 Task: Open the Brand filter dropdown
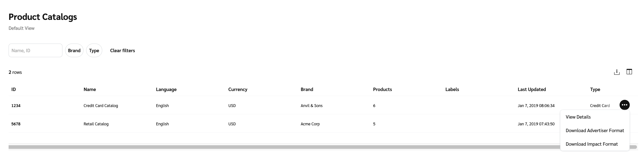[74, 50]
